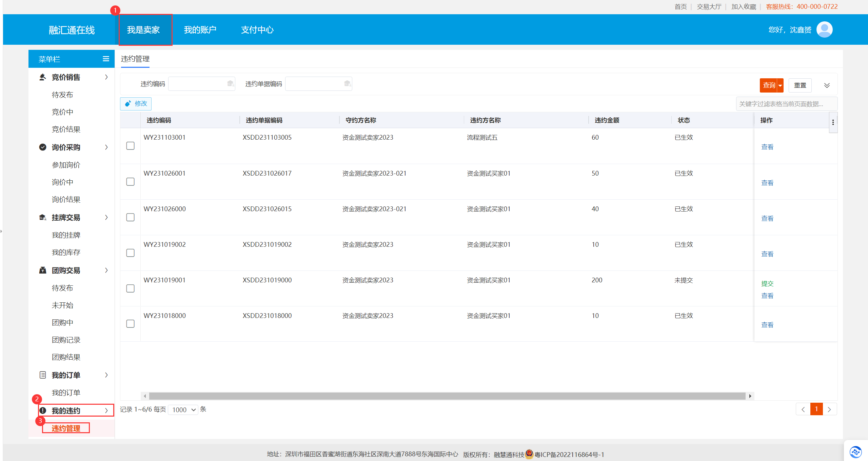Select the checkbox for WY231103001
The height and width of the screenshot is (461, 868).
pos(130,146)
